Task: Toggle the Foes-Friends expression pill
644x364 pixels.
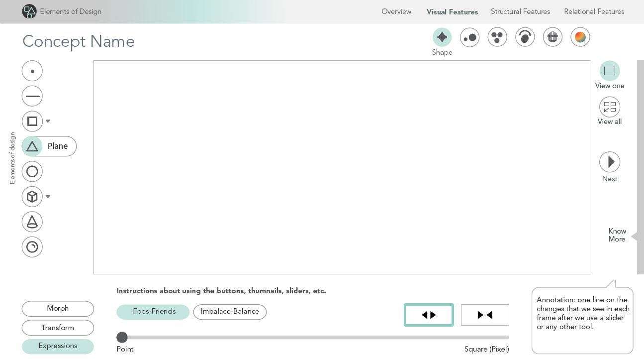Action: point(153,312)
